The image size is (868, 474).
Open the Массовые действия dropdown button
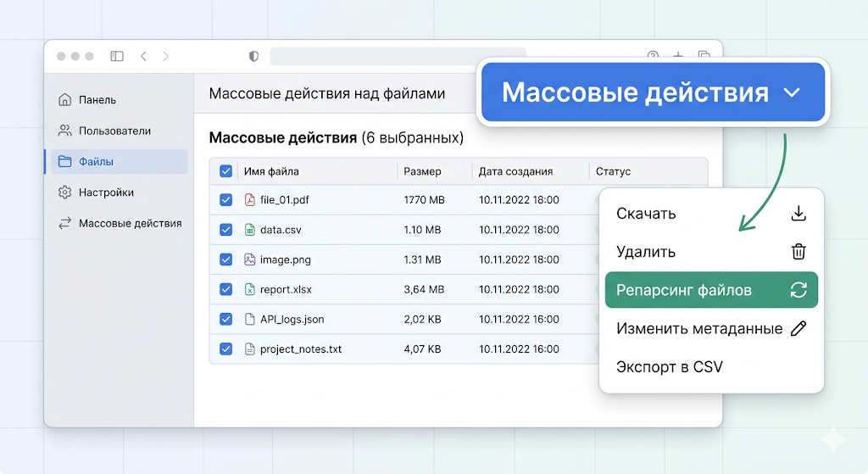[x=654, y=92]
